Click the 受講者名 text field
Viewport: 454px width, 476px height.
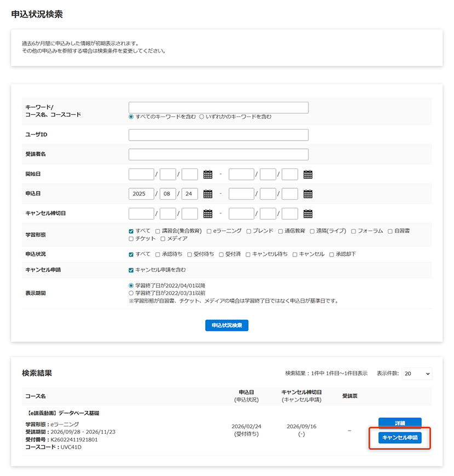pyautogui.click(x=218, y=155)
